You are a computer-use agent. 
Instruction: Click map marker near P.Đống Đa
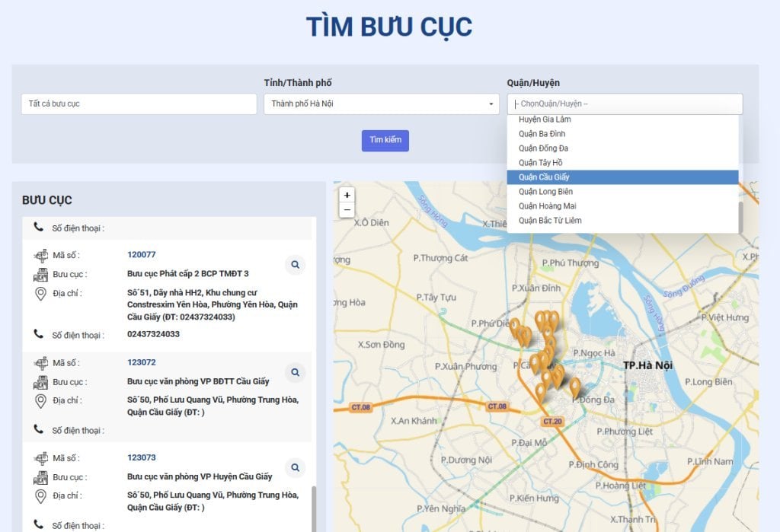(575, 387)
